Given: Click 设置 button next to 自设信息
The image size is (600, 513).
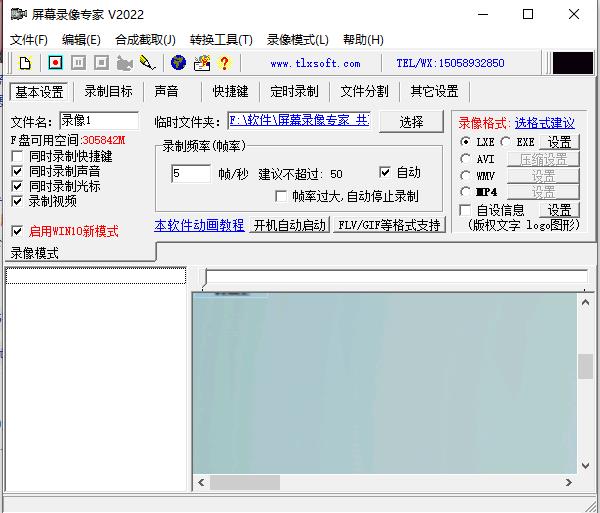Looking at the screenshot, I should point(559,210).
